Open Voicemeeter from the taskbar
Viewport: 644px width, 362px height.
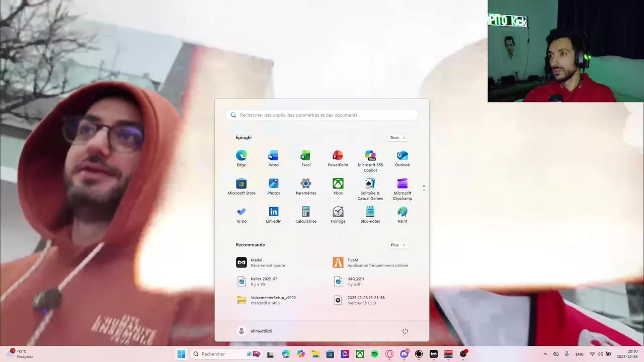point(448,354)
